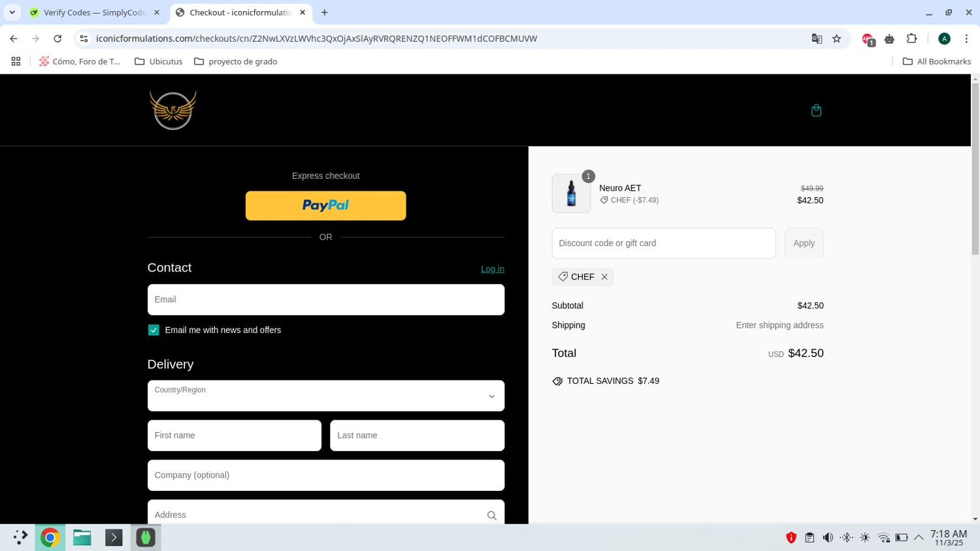
Task: Click the shopping bag cart icon
Action: (x=816, y=110)
